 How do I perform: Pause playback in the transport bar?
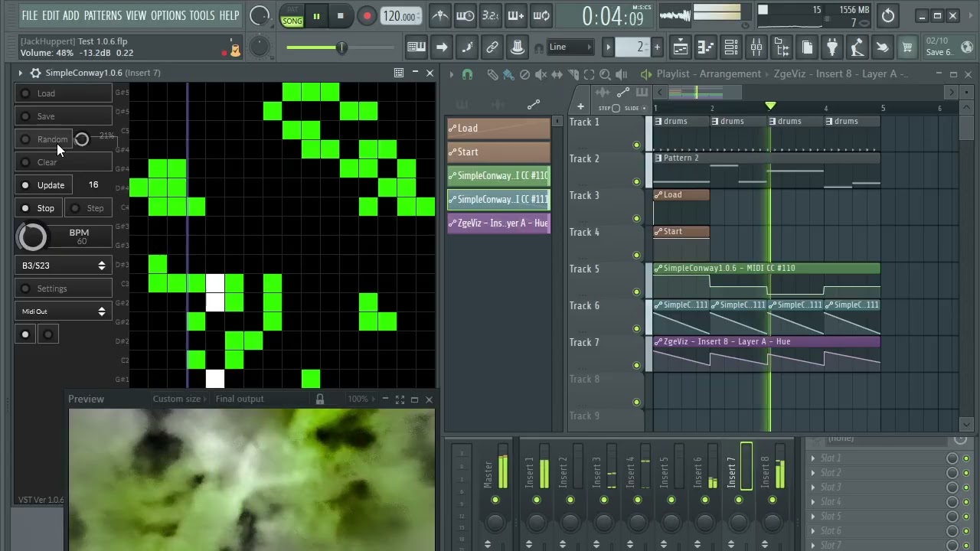(316, 15)
